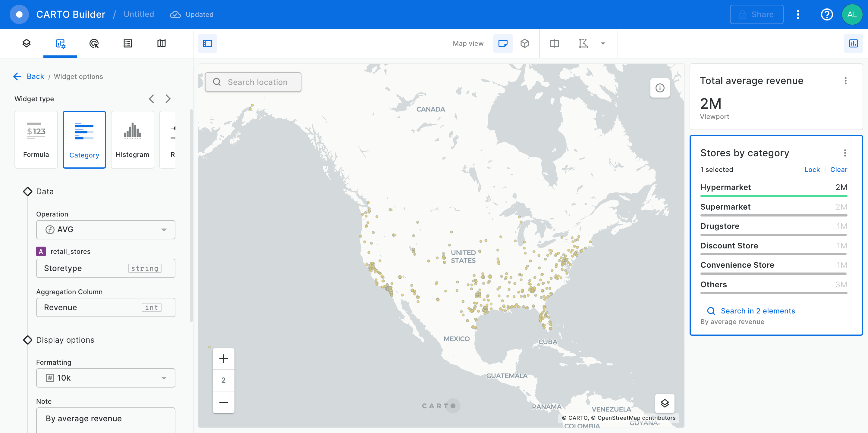The height and width of the screenshot is (433, 868).
Task: Open the Legend tab icon
Action: coord(128,43)
